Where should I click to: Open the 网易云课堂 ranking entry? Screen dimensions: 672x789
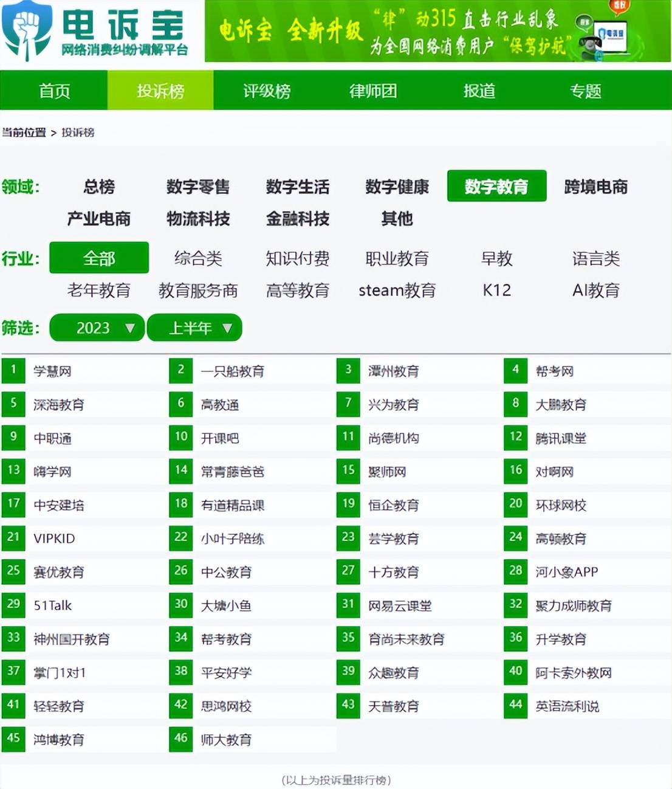coord(400,605)
